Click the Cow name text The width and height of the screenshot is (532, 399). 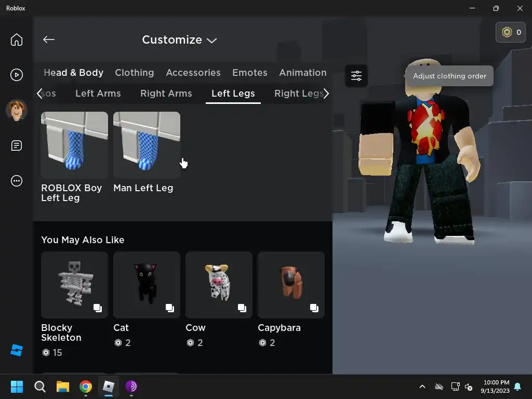[x=195, y=328]
